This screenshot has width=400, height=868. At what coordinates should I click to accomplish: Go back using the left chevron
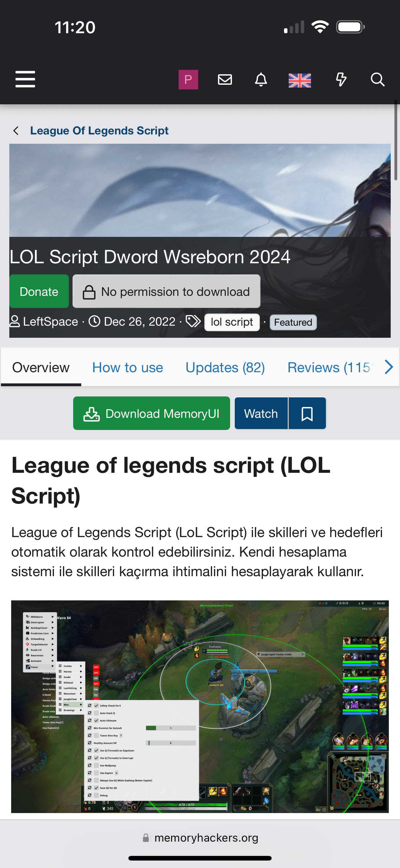point(16,131)
